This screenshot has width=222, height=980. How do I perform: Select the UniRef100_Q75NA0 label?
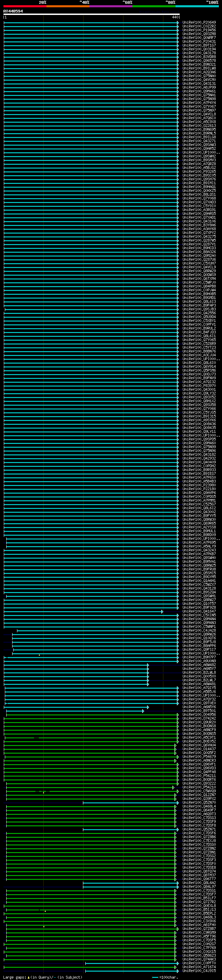pyautogui.click(x=199, y=76)
